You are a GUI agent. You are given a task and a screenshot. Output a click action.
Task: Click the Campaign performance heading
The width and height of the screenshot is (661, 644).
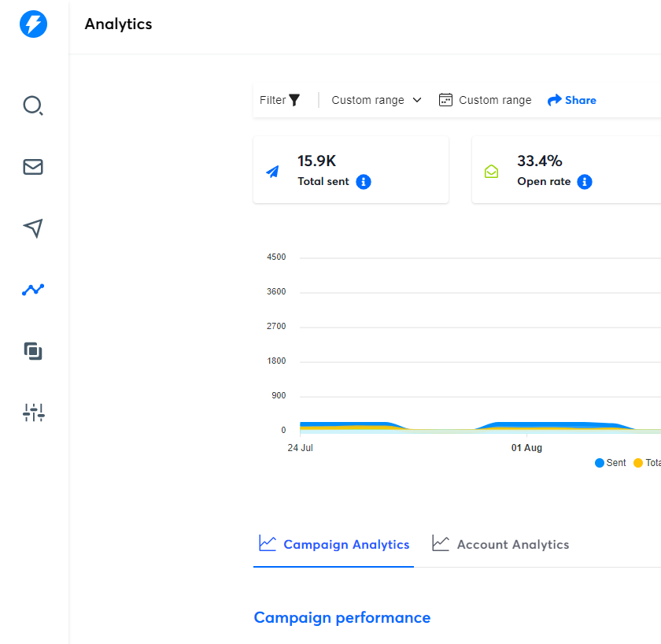(x=342, y=618)
